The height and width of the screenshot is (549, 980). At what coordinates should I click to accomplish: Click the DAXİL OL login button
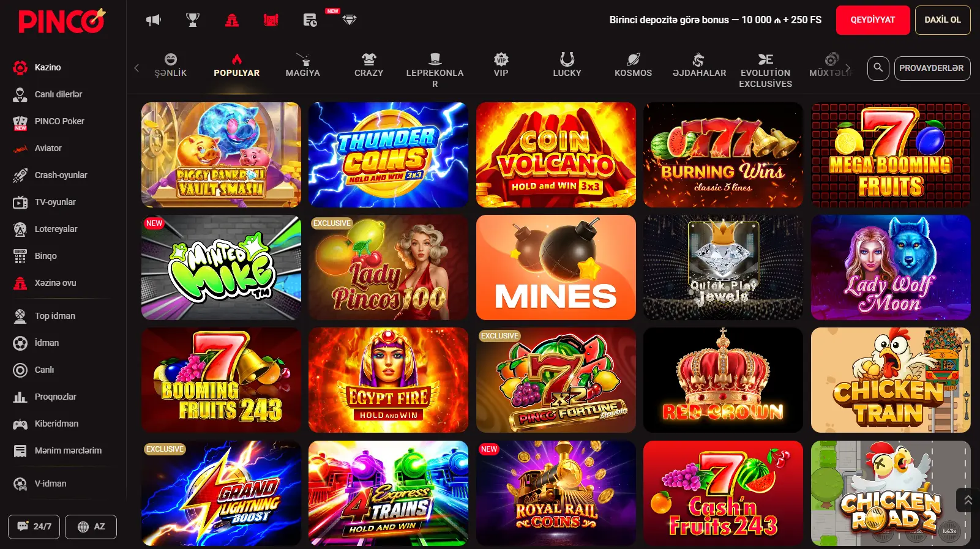point(943,20)
